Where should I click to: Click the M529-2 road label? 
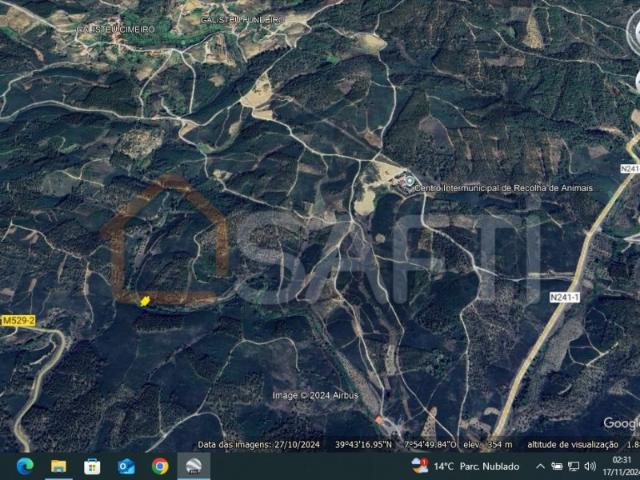tap(17, 320)
